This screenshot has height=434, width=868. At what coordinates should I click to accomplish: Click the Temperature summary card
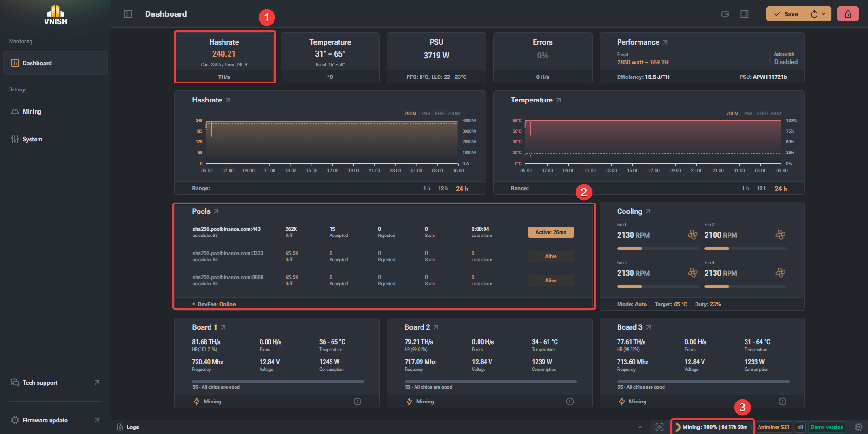point(330,57)
